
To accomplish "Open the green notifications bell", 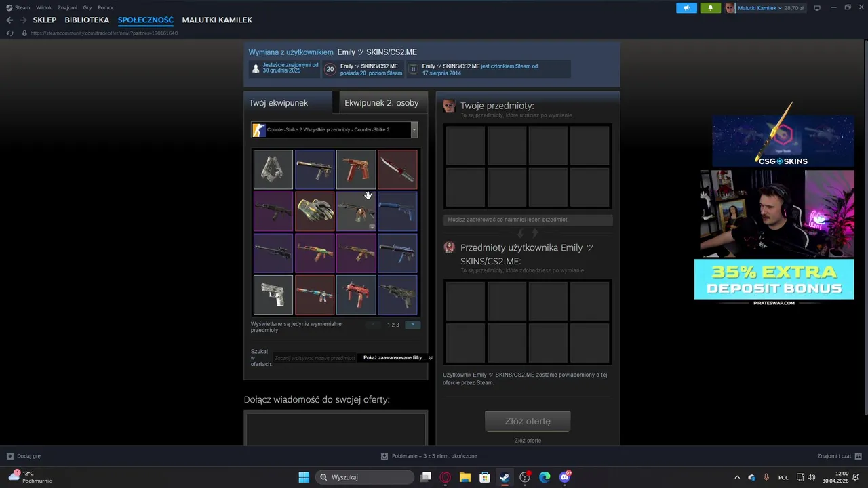I will 710,8.
